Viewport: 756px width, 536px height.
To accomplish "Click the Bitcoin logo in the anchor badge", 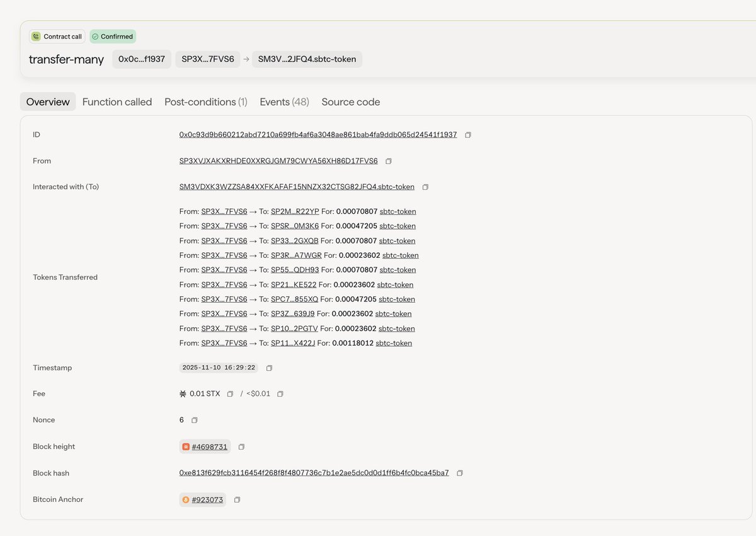I will tap(185, 499).
